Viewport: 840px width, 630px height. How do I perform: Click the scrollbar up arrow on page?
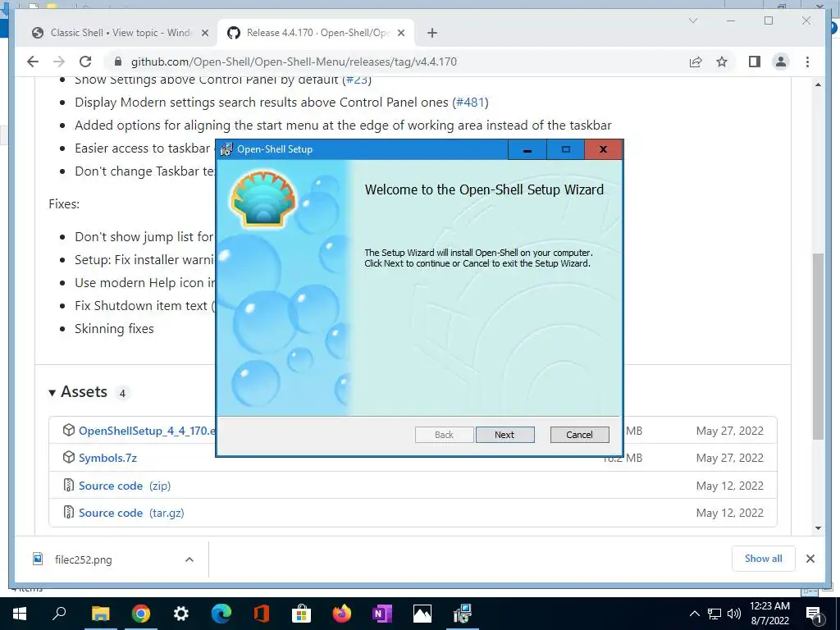(x=818, y=84)
